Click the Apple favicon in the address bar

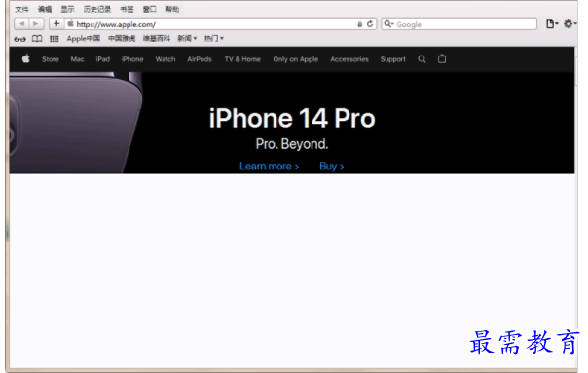(x=70, y=24)
